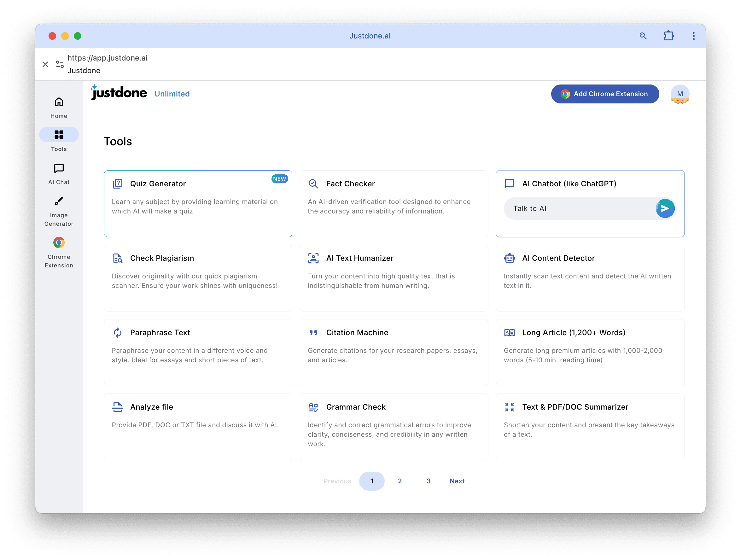Click the browser zoom magnifier icon
741x560 pixels.
click(643, 36)
